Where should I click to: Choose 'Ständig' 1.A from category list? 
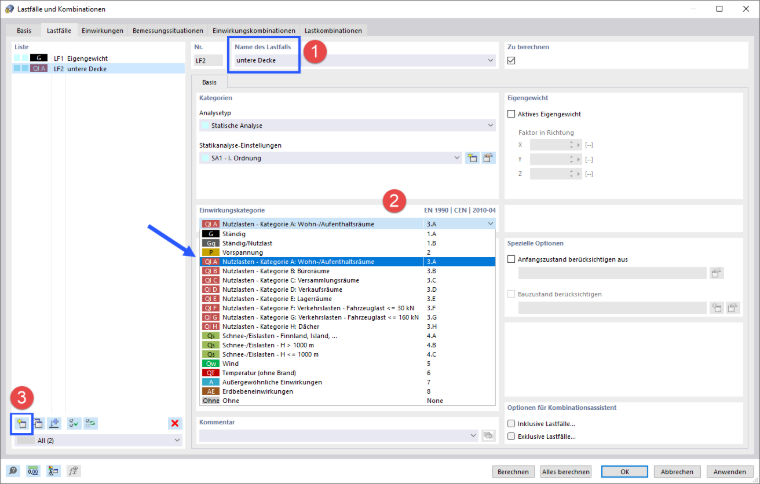click(x=348, y=234)
